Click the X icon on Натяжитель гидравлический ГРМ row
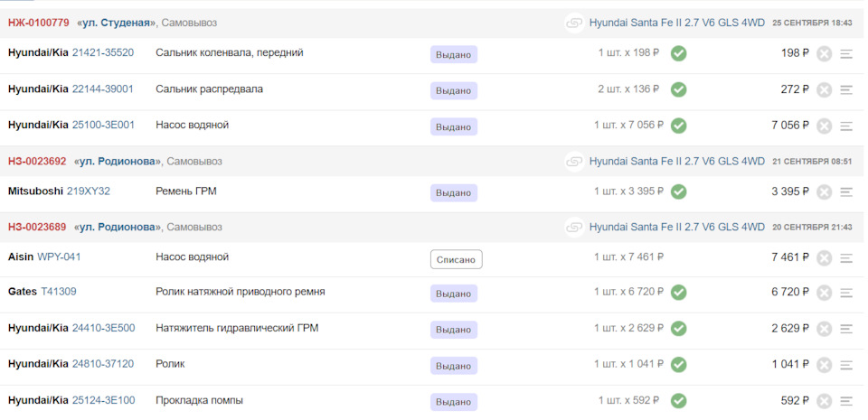Screen dimensions: 868x420 point(824,329)
